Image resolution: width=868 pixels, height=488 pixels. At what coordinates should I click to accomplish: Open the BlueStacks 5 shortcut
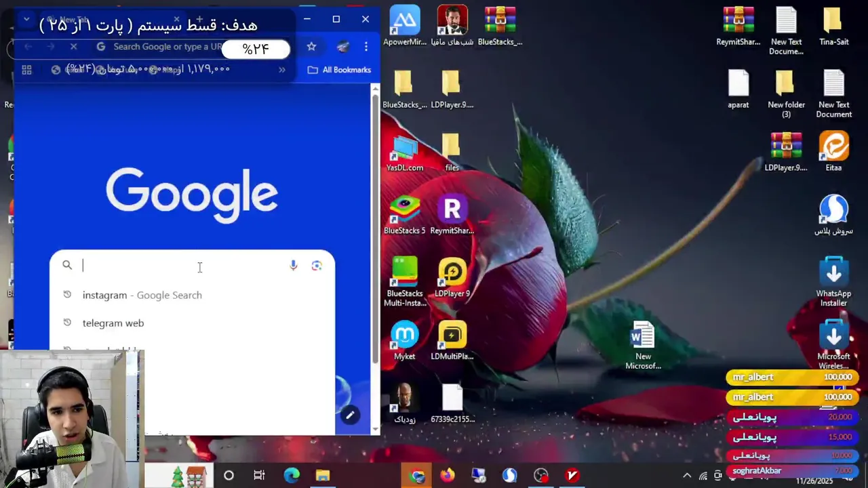tap(405, 215)
